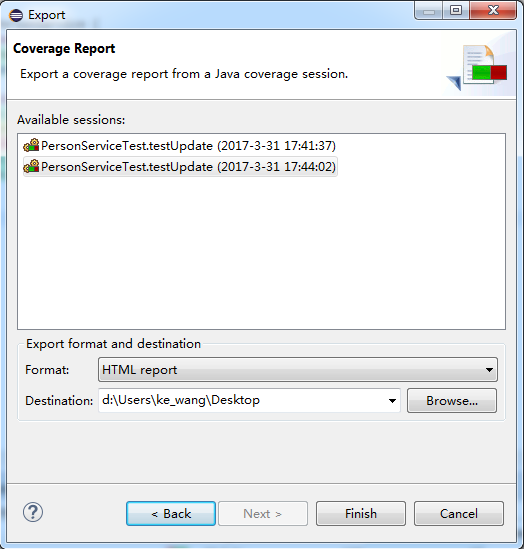Select session PersonServiceTest.testUpdate (2017-3-31 17:44:02)
The width and height of the screenshot is (524, 549).
pos(180,167)
